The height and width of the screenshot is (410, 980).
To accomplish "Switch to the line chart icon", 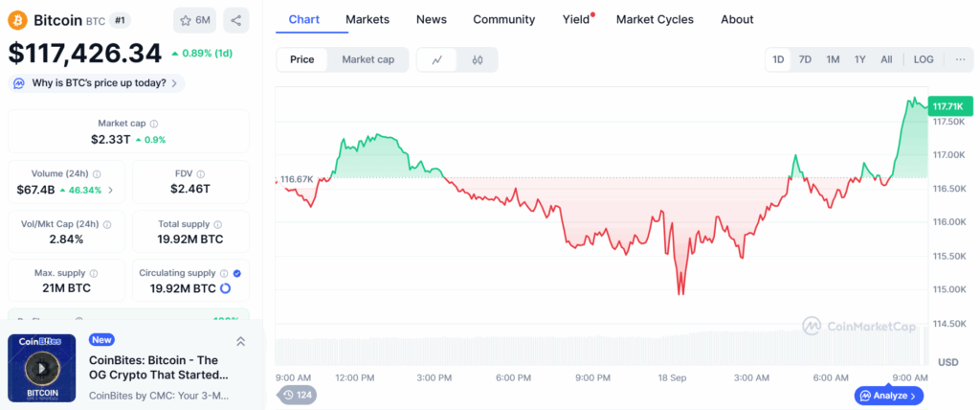I will (436, 60).
